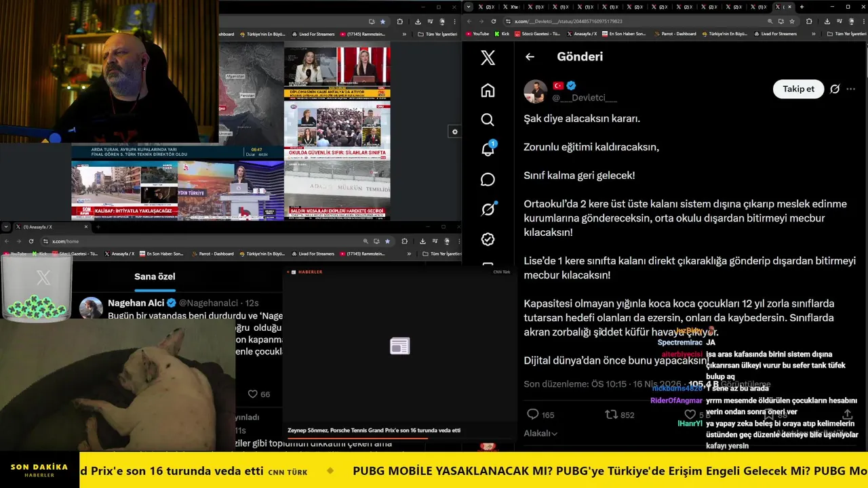Reload page in x.com/home window

point(31,241)
